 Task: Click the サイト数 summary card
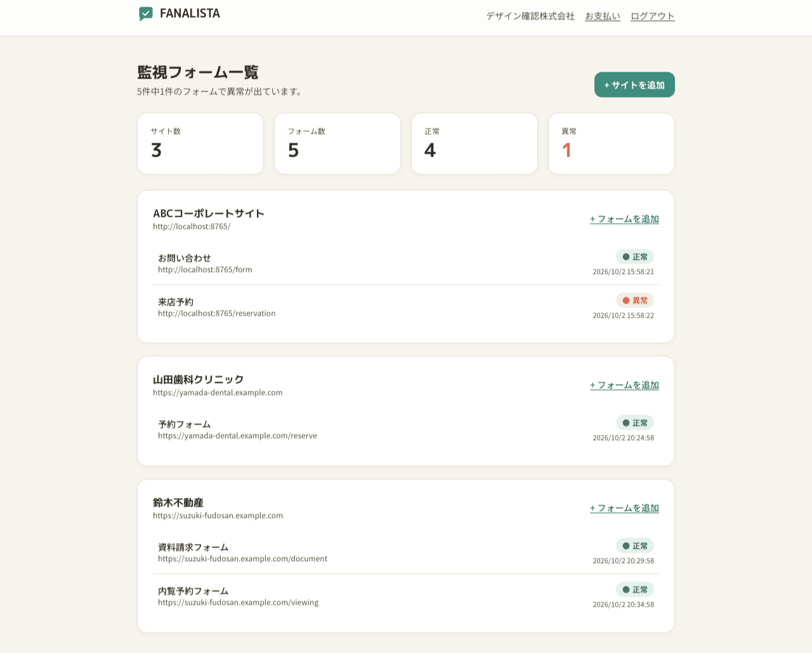pos(200,144)
